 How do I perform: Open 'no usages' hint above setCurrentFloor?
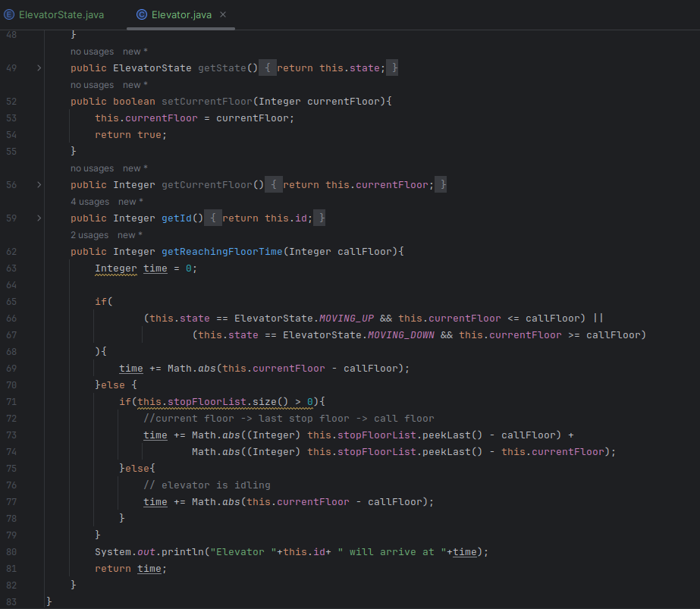coord(92,85)
